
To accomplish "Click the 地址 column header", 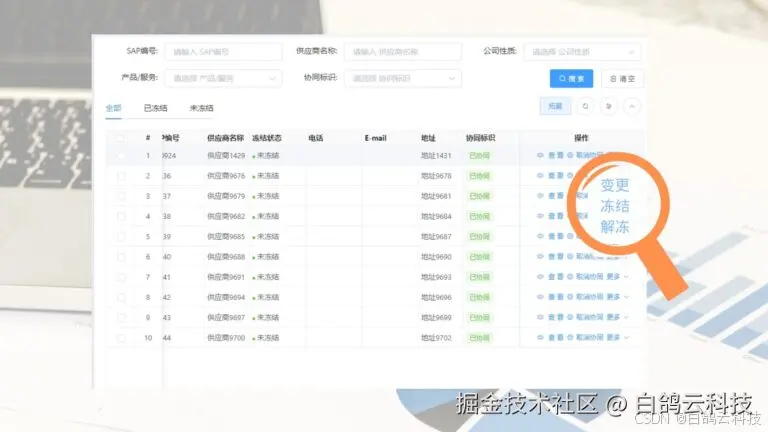I will (428, 138).
